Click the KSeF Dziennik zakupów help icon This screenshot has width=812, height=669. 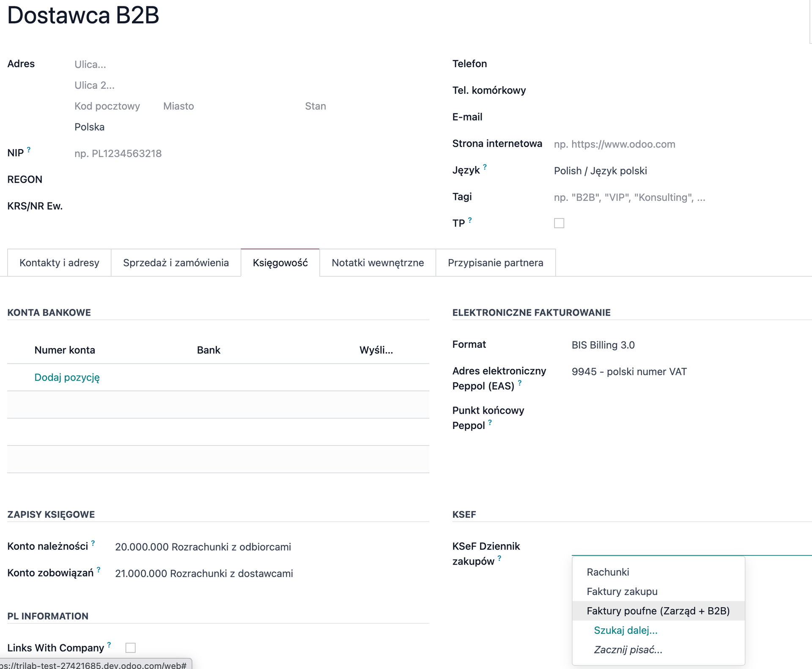point(499,558)
